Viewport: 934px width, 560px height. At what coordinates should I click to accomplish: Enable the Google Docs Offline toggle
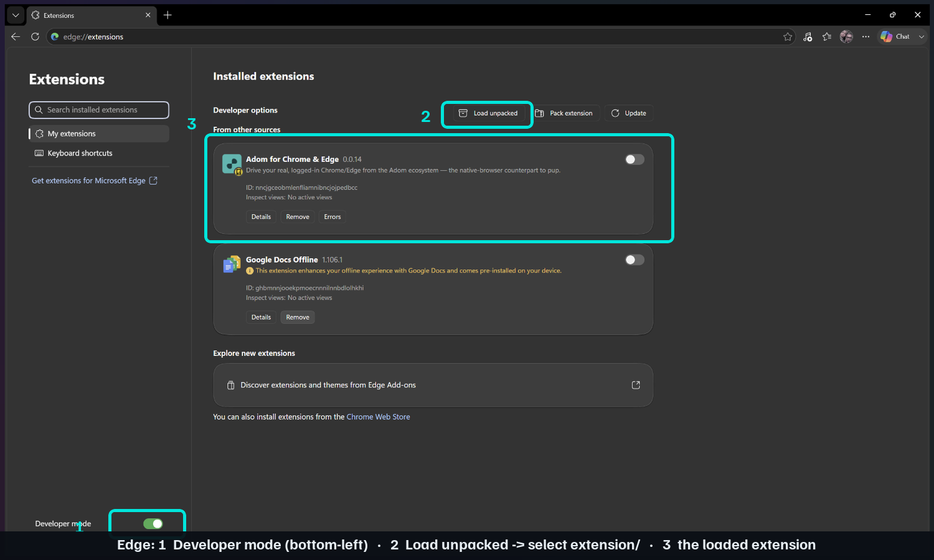634,259
